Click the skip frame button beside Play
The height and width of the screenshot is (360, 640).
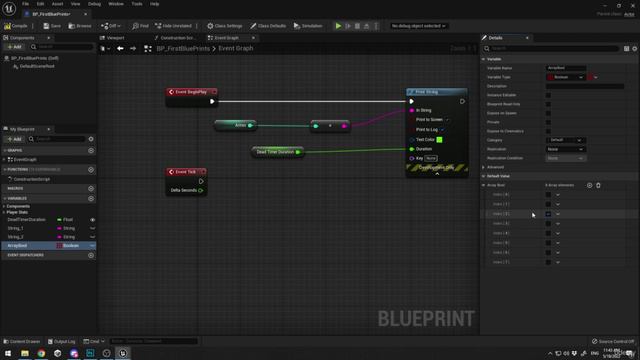348,26
